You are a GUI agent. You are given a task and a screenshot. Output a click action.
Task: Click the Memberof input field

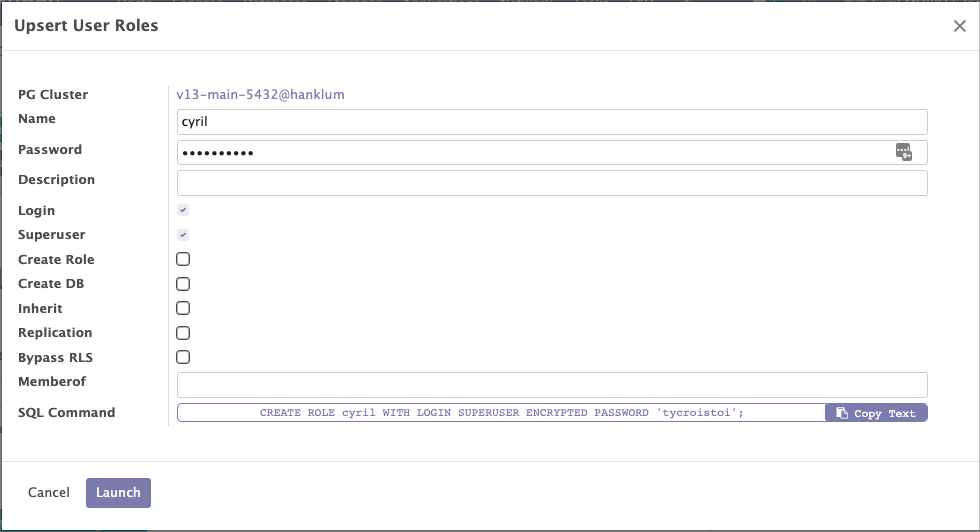[x=552, y=385]
